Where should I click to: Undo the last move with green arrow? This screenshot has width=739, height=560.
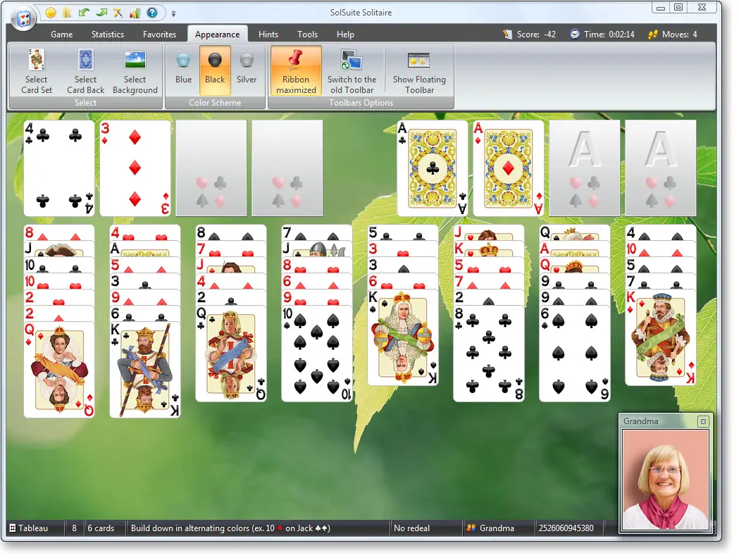84,13
